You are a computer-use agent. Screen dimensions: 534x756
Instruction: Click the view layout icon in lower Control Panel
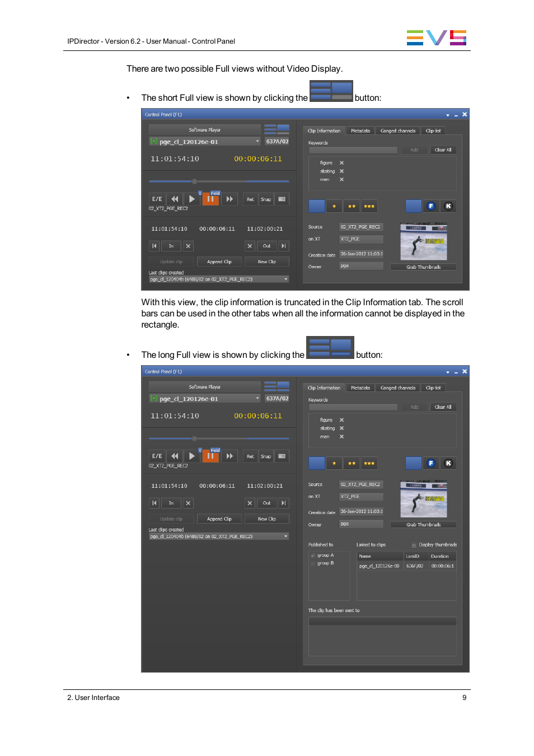pyautogui.click(x=277, y=386)
